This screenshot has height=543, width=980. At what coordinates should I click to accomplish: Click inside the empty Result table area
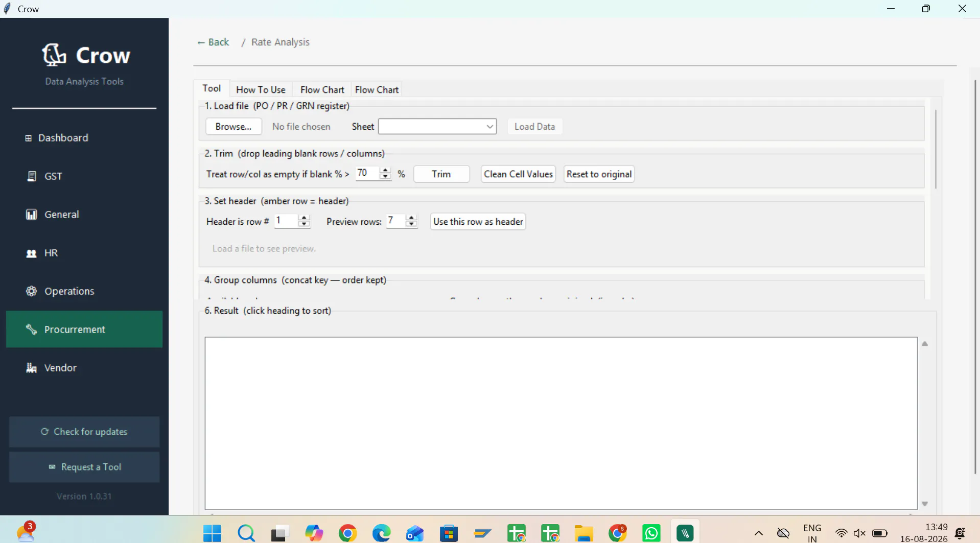[561, 423]
